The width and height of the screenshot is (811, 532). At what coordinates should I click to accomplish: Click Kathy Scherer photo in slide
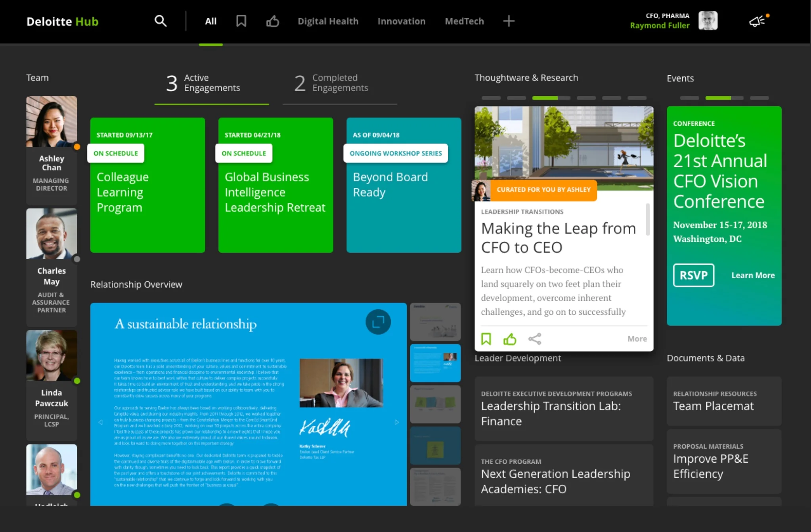[x=341, y=383]
